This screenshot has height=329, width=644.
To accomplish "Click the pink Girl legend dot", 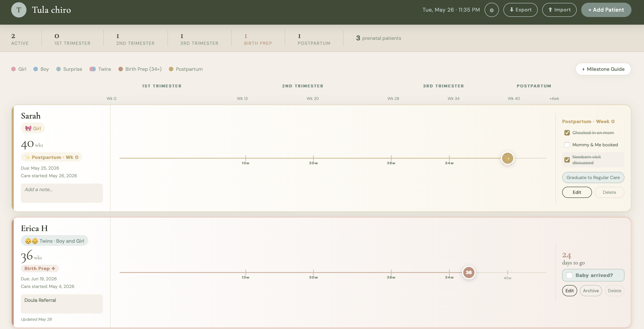I will coord(13,69).
